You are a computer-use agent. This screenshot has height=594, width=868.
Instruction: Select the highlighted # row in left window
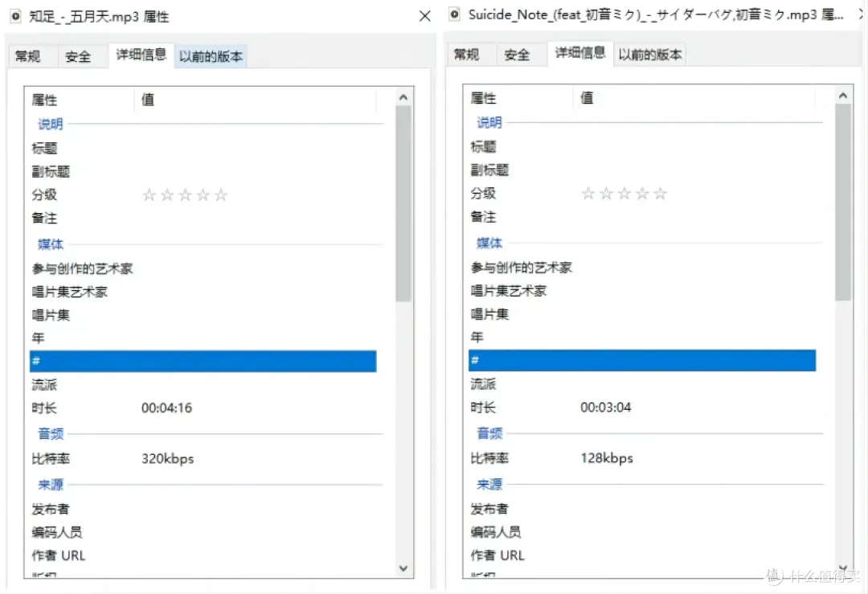coord(203,362)
